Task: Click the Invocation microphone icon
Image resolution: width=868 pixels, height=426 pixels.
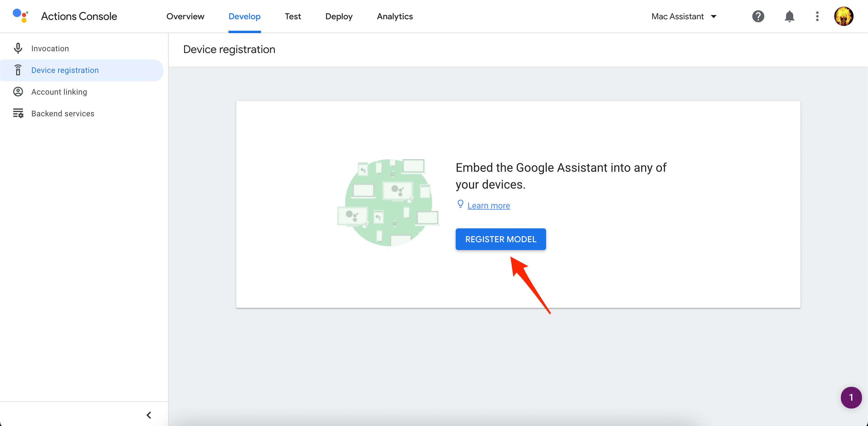Action: (18, 49)
